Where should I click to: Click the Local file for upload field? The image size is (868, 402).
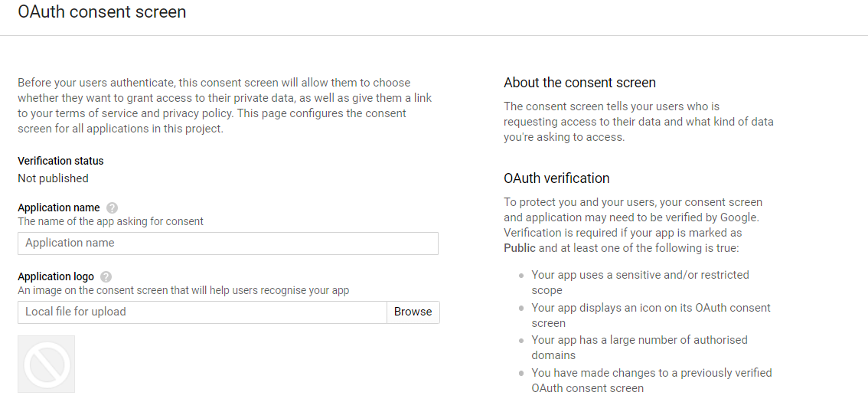[x=202, y=312]
